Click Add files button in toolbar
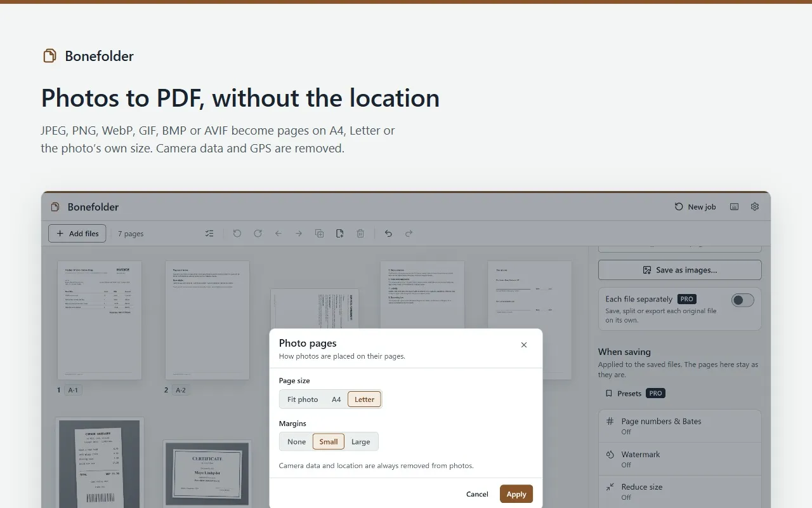Image resolution: width=812 pixels, height=508 pixels. pos(77,234)
